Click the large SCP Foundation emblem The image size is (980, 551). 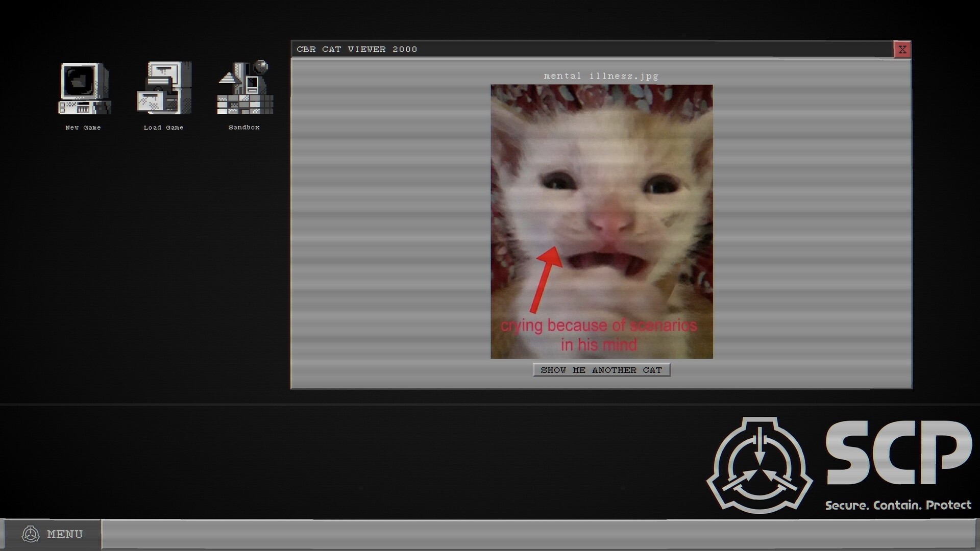[x=759, y=465]
